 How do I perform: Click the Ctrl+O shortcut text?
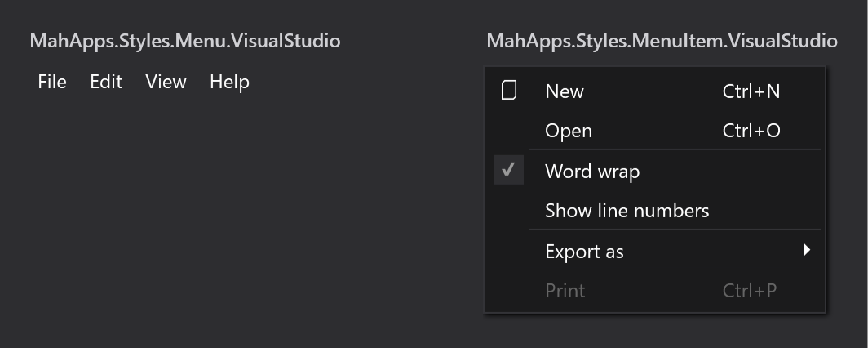[x=751, y=131]
